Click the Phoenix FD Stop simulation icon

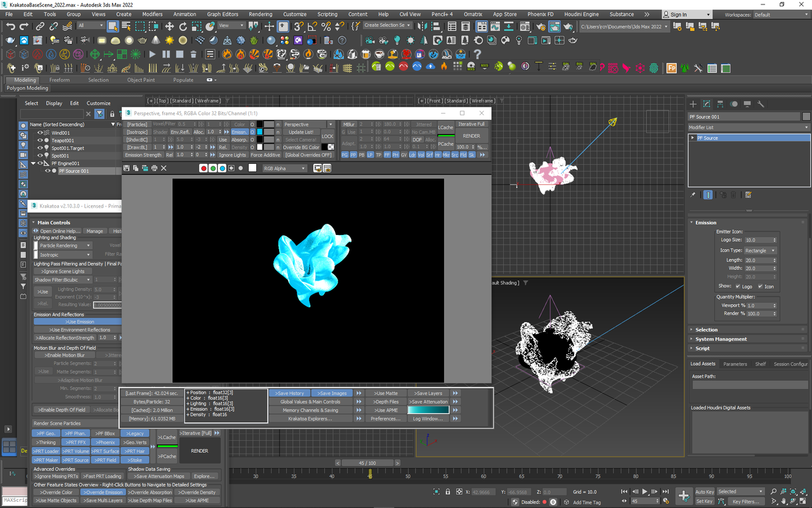pos(180,54)
